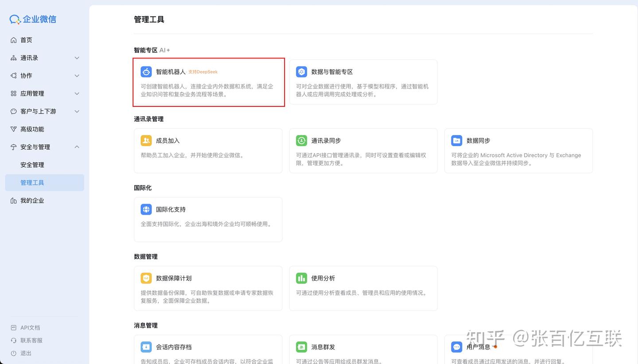The height and width of the screenshot is (364, 638).
Task: Click the 消息群发 icon
Action: [x=301, y=347]
